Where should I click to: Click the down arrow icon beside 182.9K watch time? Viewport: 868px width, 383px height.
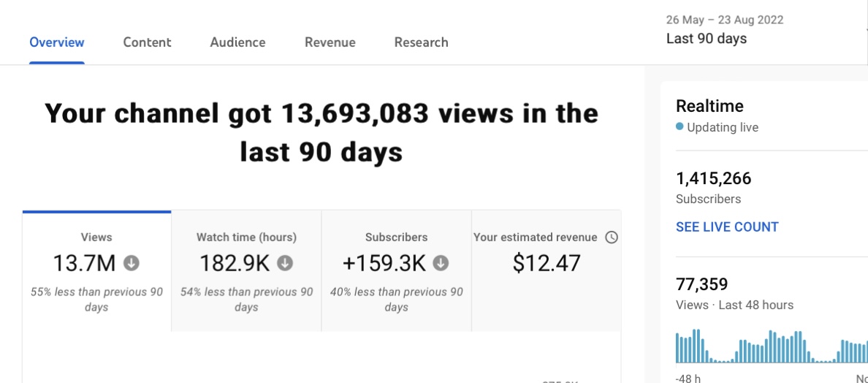(x=285, y=263)
